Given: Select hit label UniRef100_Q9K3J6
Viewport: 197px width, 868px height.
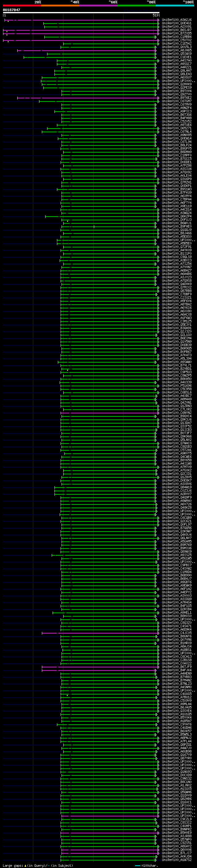Looking at the screenshot, I should point(176,419).
